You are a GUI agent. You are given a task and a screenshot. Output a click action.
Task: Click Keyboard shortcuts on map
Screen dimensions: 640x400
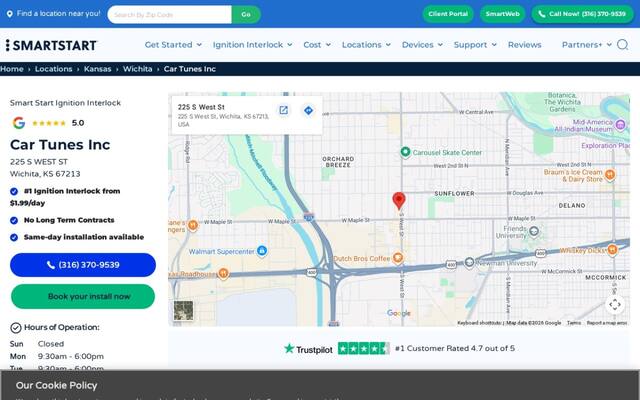479,323
